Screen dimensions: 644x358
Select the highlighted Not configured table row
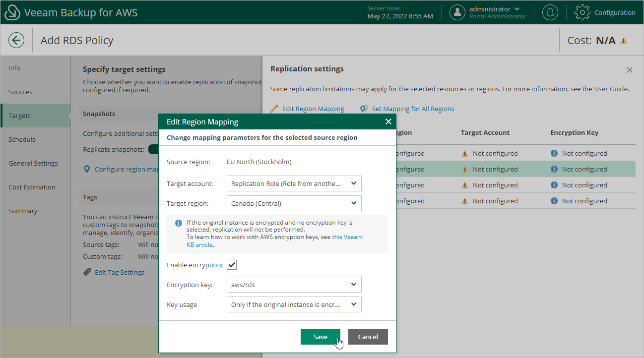click(496, 169)
